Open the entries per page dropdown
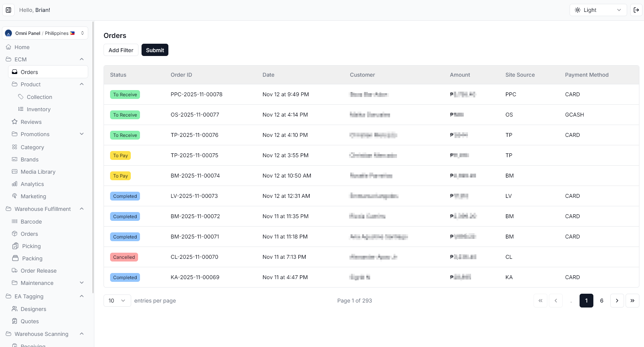This screenshot has height=347, width=644. pos(117,301)
